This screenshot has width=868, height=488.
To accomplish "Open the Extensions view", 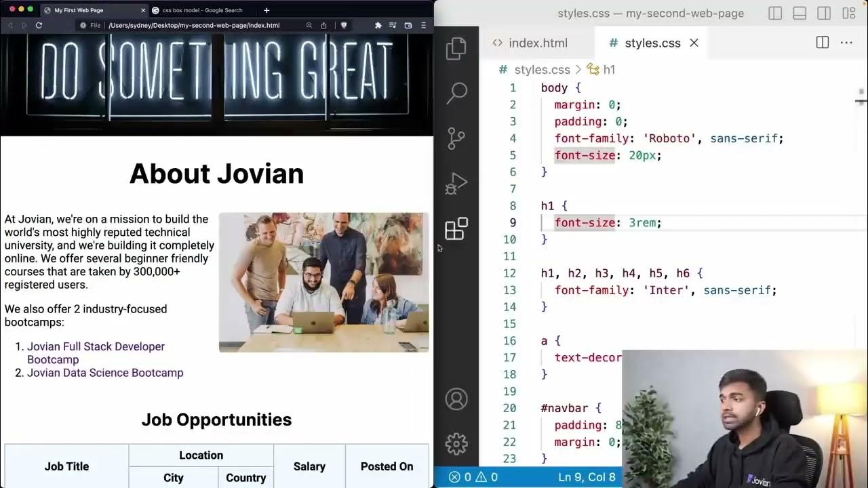I will pyautogui.click(x=456, y=228).
